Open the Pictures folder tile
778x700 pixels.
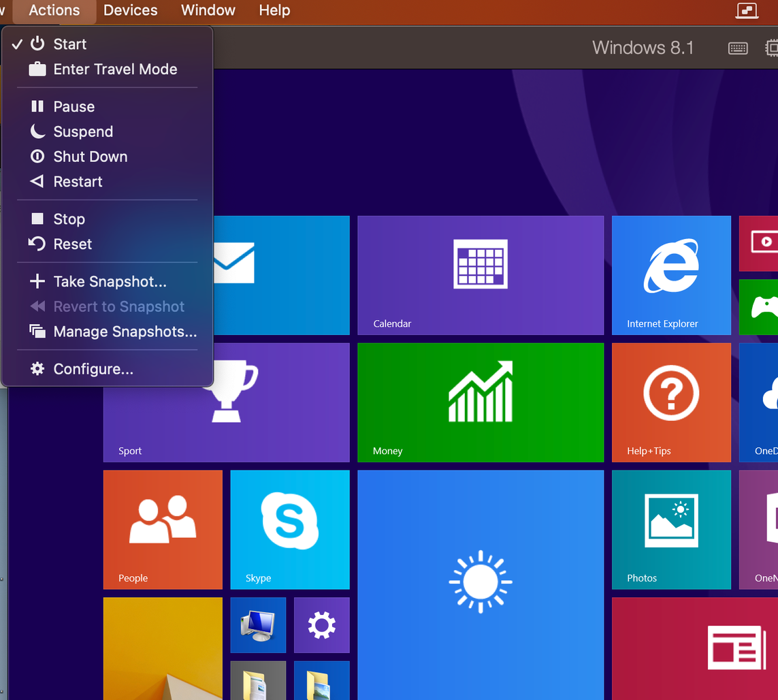coord(321,680)
